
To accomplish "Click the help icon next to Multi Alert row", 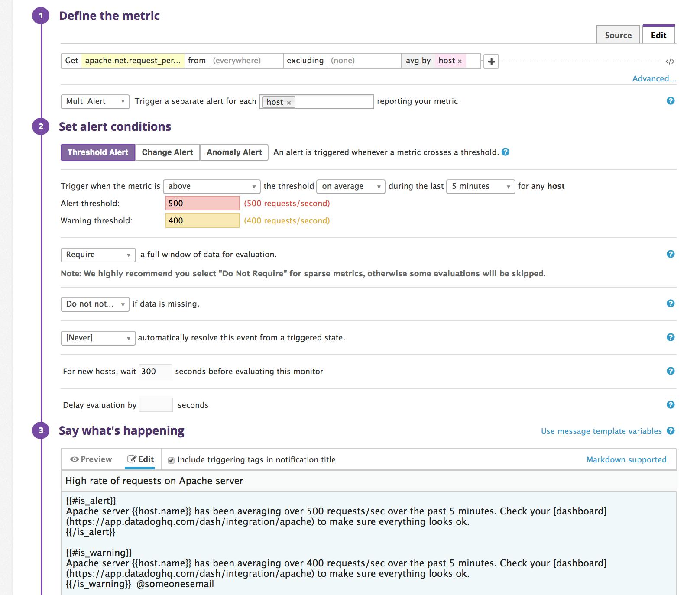I will point(670,101).
